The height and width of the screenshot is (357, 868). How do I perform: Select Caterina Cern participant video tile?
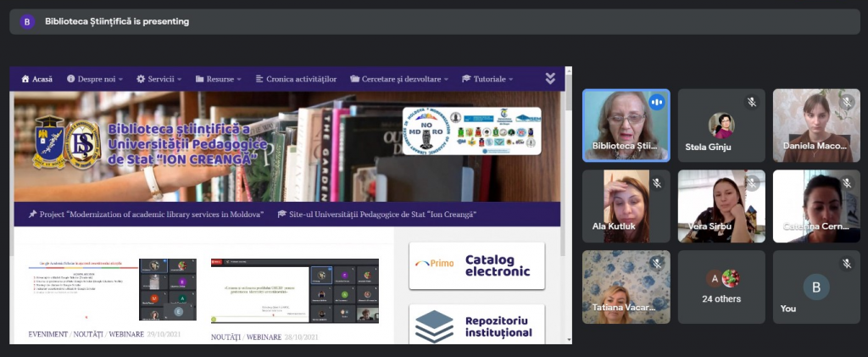816,206
